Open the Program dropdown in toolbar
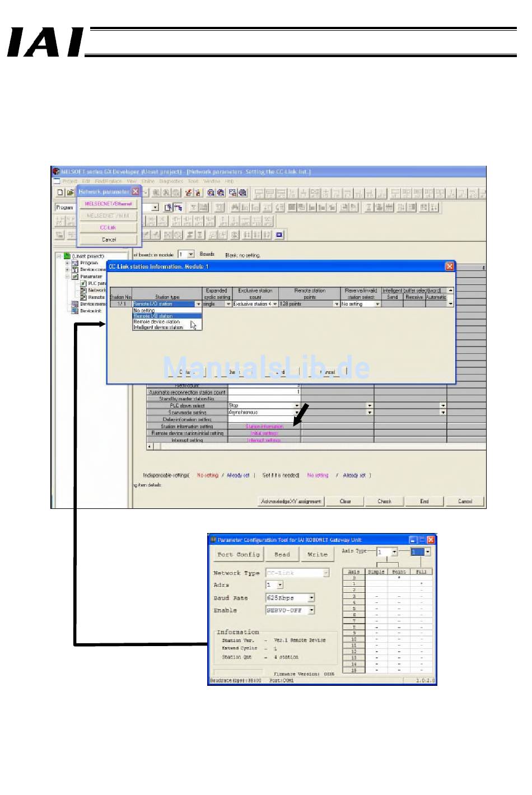The height and width of the screenshot is (795, 532). click(155, 207)
